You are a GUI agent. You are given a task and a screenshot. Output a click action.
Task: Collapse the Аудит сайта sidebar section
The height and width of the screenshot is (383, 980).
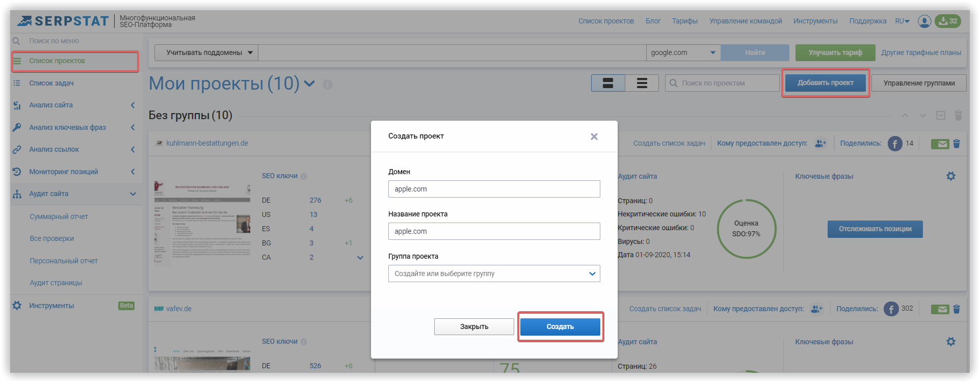coord(133,194)
